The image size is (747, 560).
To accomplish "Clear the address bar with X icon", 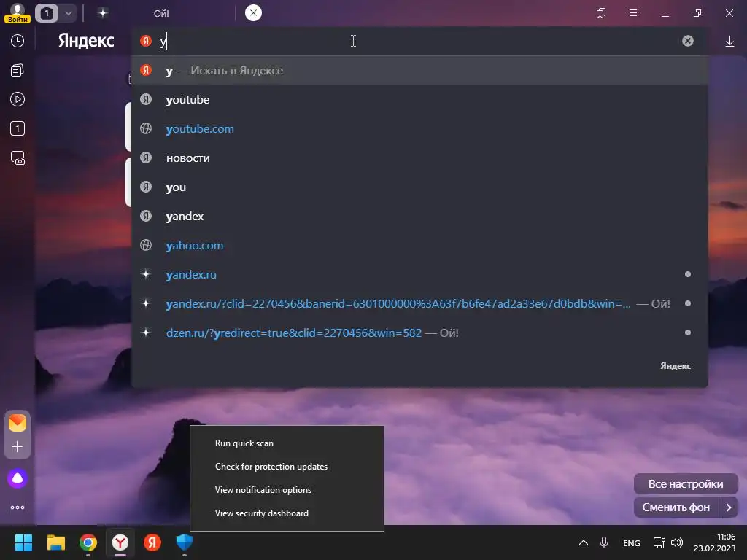I will pyautogui.click(x=687, y=41).
